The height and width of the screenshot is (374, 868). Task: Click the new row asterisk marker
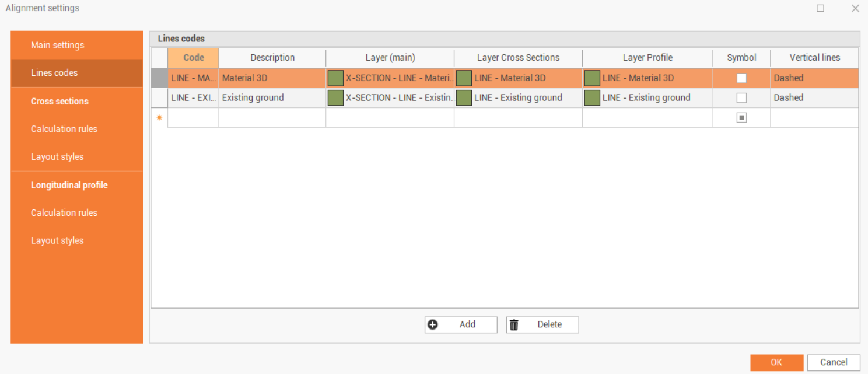159,118
